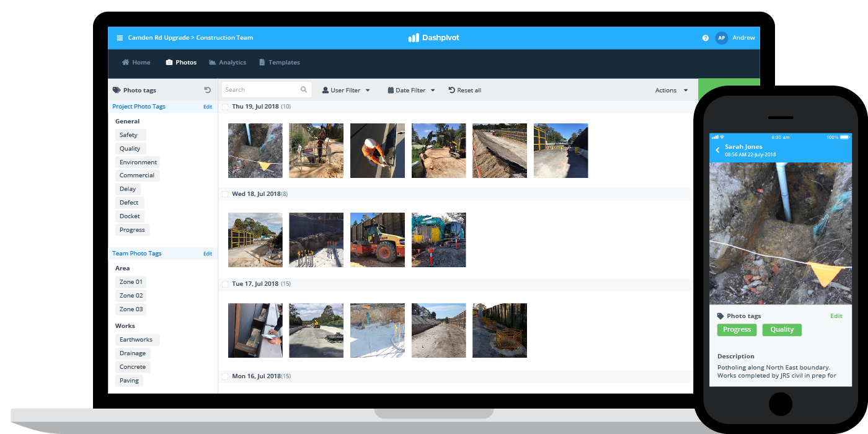The width and height of the screenshot is (868, 434).
Task: Switch to the Photos tab
Action: tap(181, 63)
